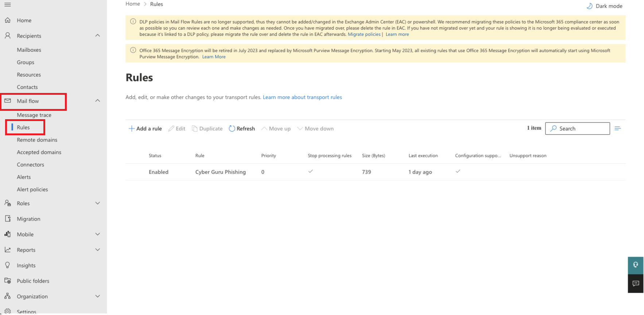Sort by Size (Bytes) column header
This screenshot has width=644, height=315.
[x=373, y=156]
